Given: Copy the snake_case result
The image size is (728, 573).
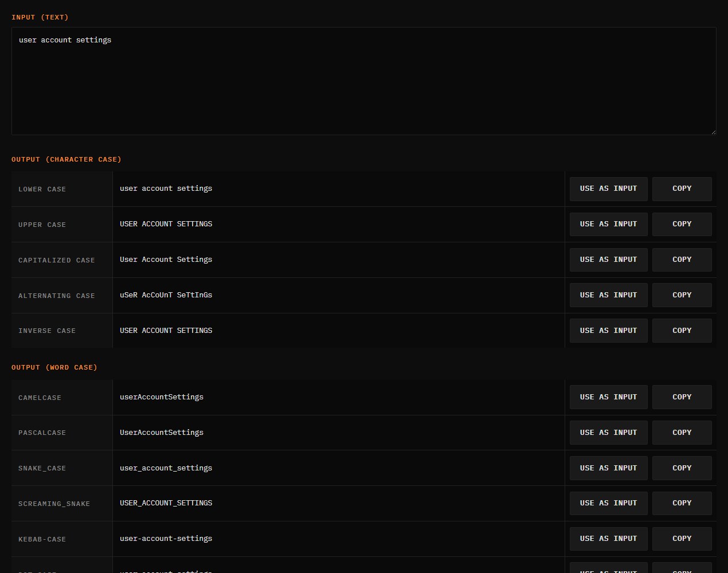Looking at the screenshot, I should tap(682, 468).
